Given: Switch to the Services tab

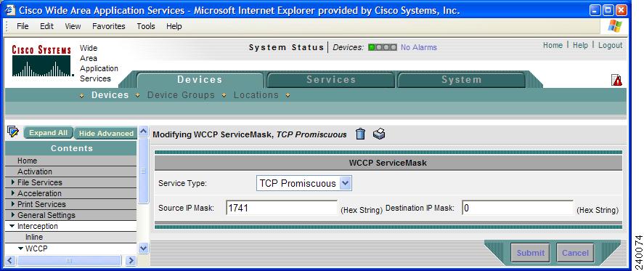Looking at the screenshot, I should pyautogui.click(x=331, y=80).
